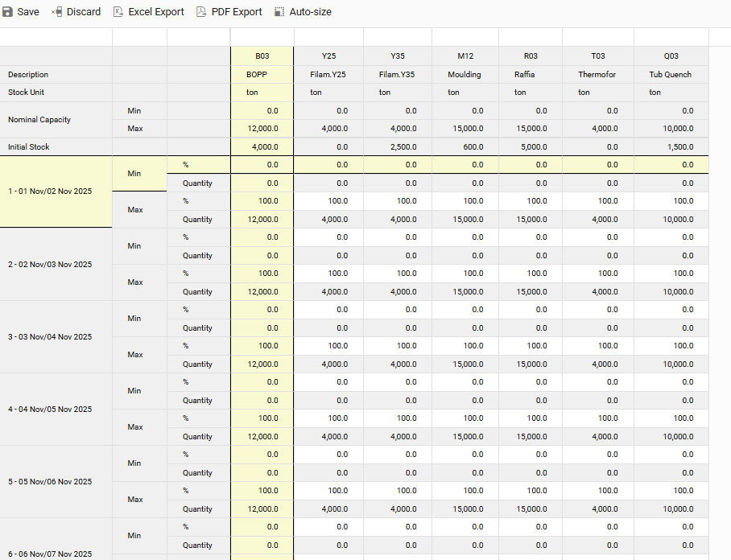Click the ton stock unit under B03
This screenshot has height=560, width=731.
pos(262,93)
